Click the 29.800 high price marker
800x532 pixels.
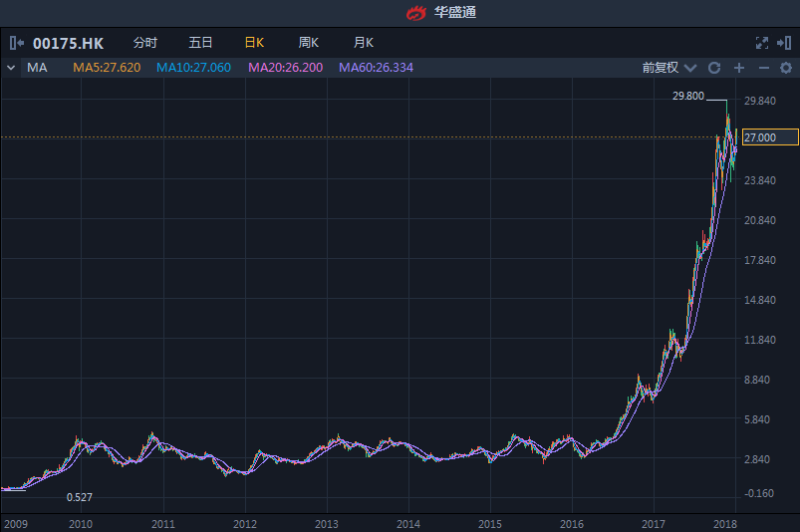point(688,96)
